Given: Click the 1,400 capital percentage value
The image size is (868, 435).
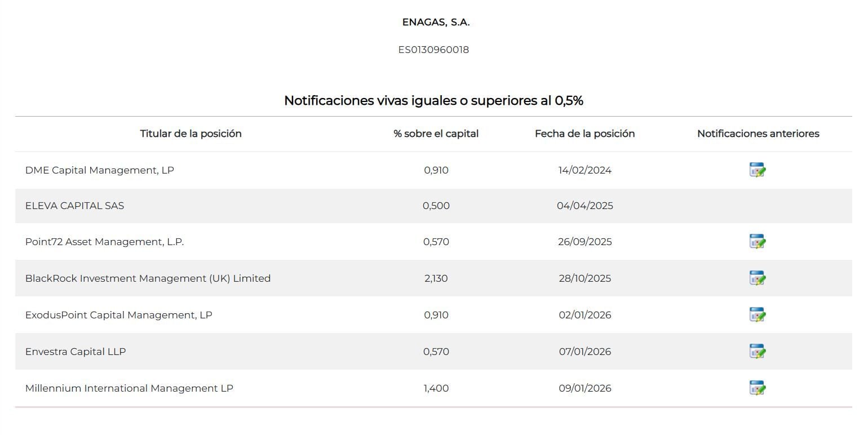Looking at the screenshot, I should coord(436,388).
